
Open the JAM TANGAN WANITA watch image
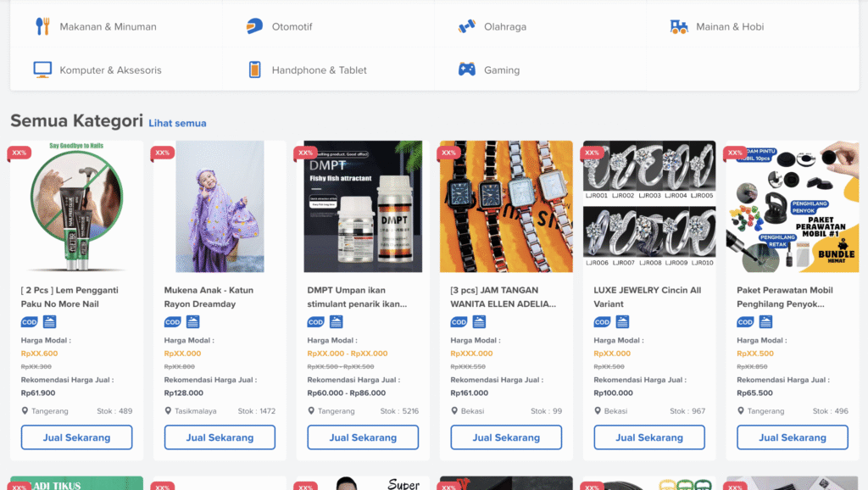pyautogui.click(x=506, y=207)
